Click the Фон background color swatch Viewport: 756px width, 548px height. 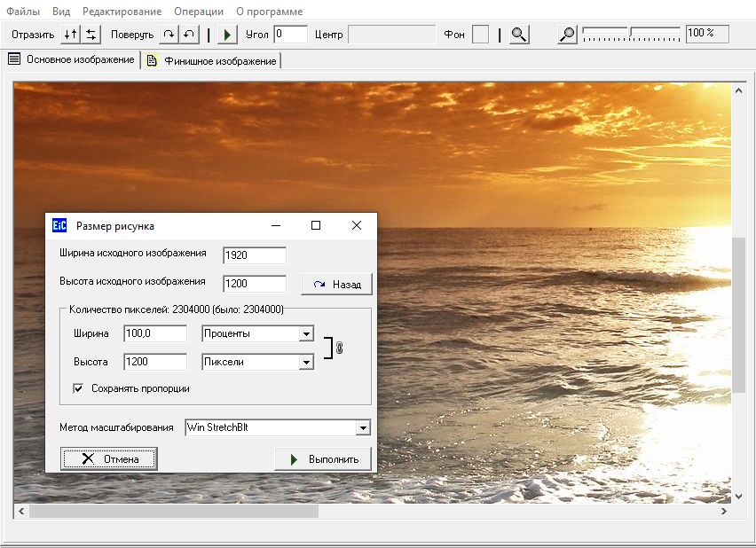480,35
